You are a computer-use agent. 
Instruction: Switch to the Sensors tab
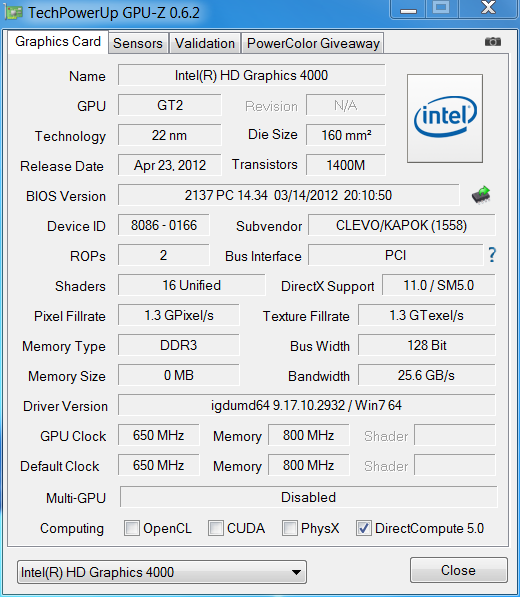tap(138, 43)
